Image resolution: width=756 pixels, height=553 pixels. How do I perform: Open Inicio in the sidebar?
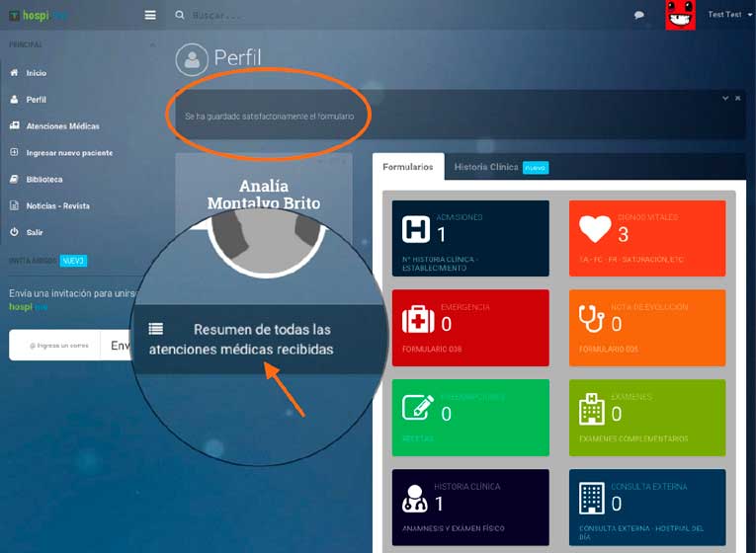click(36, 73)
